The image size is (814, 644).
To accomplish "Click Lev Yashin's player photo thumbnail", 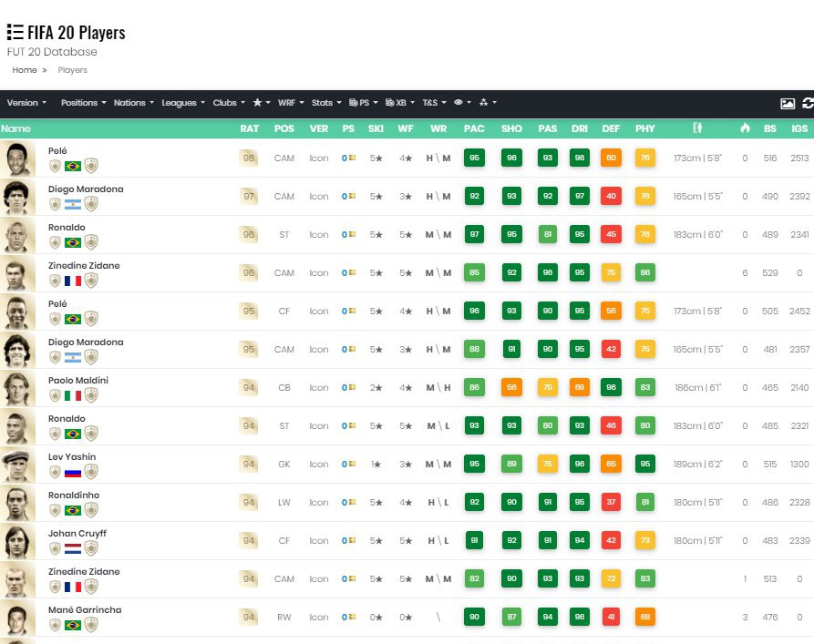I will point(16,465).
